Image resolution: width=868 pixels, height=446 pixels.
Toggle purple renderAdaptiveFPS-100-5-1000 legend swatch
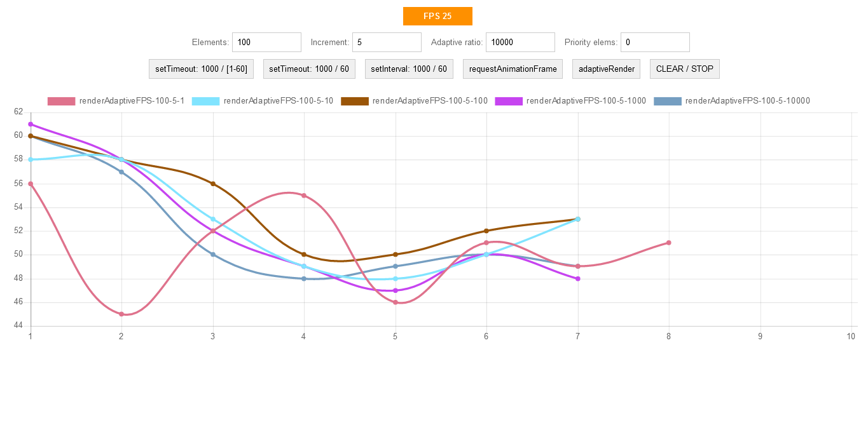509,101
